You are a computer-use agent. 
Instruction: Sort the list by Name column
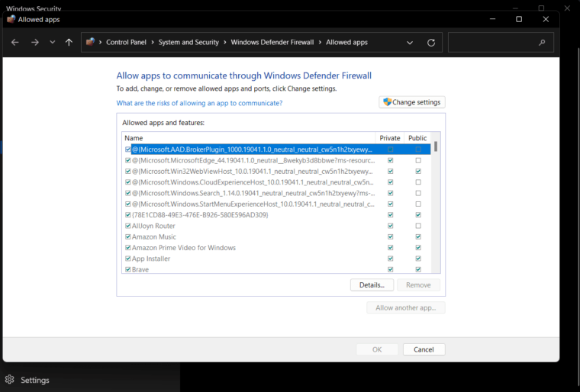pyautogui.click(x=249, y=138)
